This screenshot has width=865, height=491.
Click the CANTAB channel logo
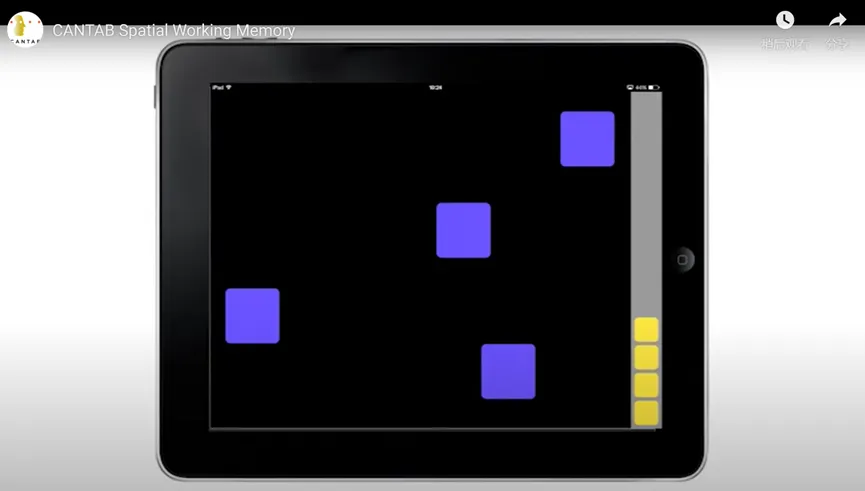pos(25,30)
